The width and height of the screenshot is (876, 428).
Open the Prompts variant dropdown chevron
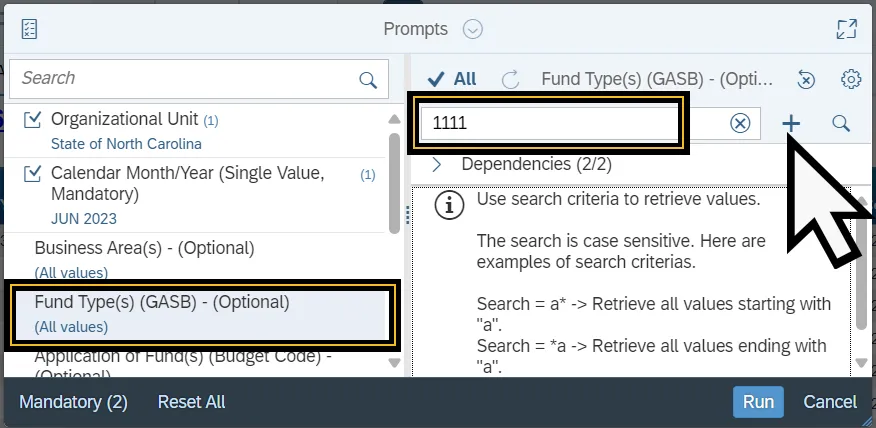[473, 29]
